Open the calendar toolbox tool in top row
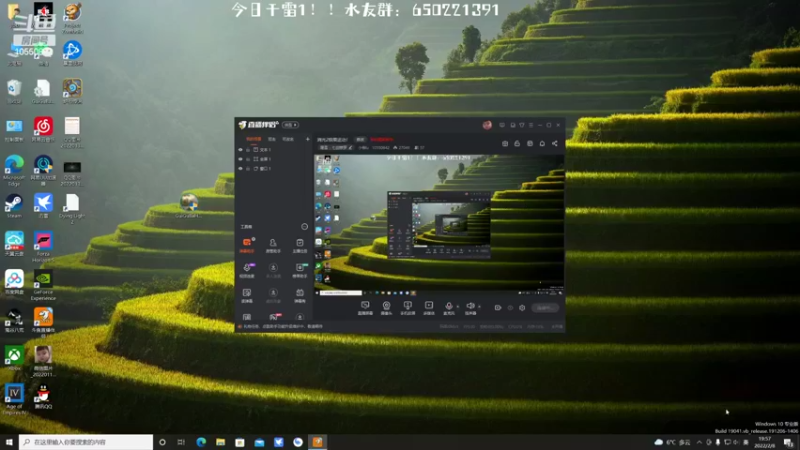This screenshot has height=450, width=800. click(299, 245)
